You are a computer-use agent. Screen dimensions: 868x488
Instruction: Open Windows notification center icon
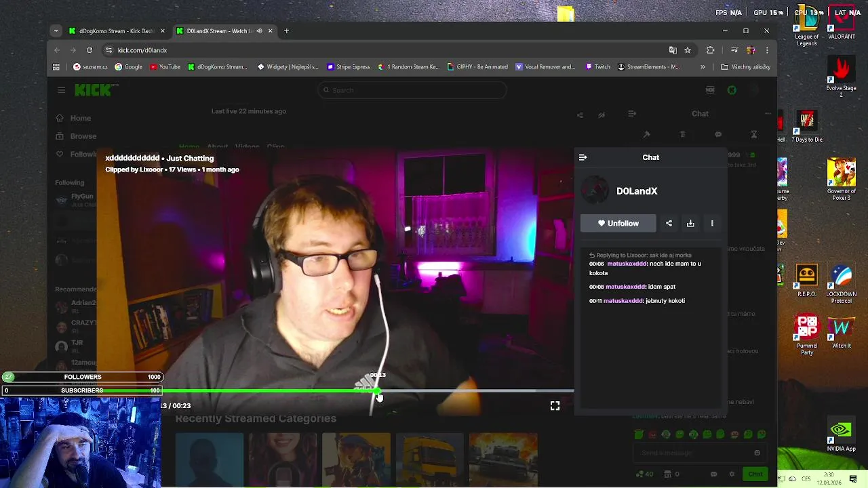click(853, 479)
